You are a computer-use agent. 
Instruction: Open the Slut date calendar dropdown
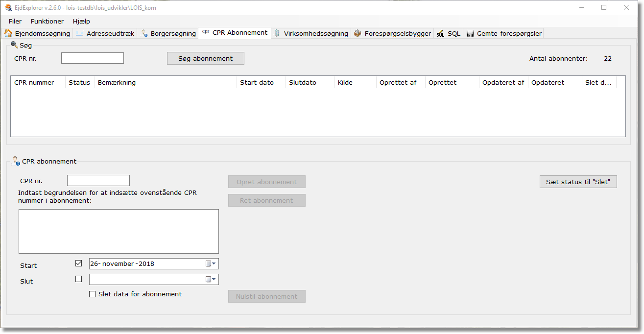click(x=211, y=279)
